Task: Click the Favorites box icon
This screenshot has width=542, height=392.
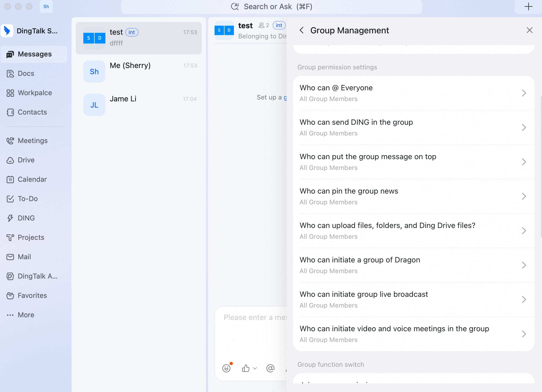Action: pyautogui.click(x=10, y=296)
